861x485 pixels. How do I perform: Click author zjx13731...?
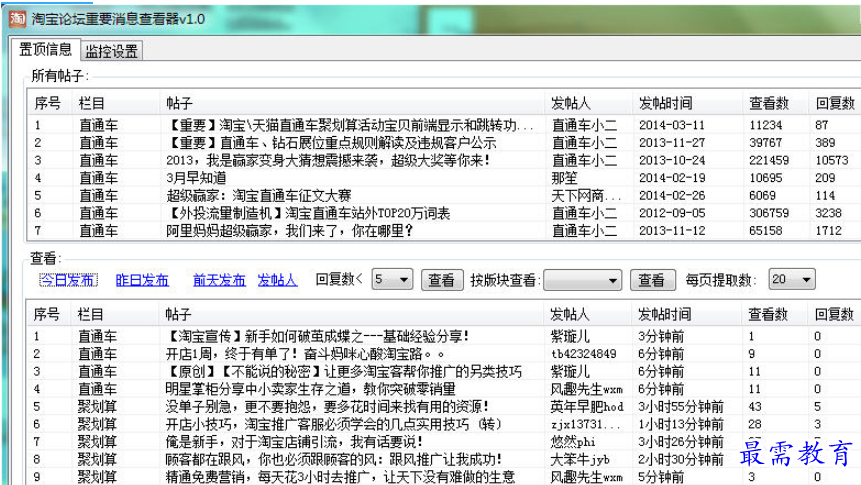pyautogui.click(x=585, y=424)
